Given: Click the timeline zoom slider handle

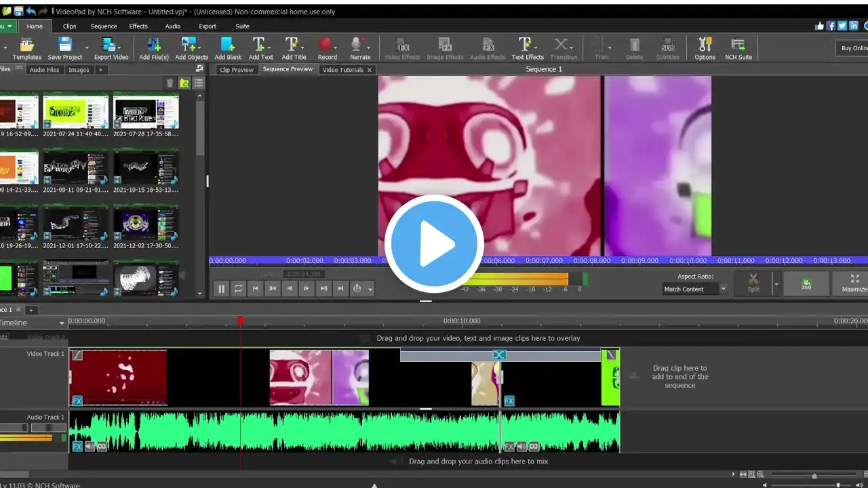Looking at the screenshot, I should click(x=814, y=475).
